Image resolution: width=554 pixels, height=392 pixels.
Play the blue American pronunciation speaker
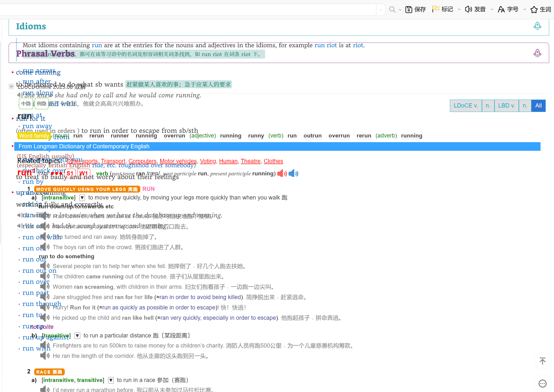tap(293, 174)
